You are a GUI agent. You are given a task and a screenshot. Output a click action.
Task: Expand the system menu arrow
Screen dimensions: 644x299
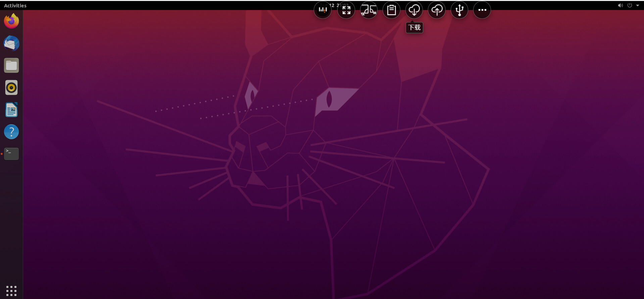click(x=638, y=5)
